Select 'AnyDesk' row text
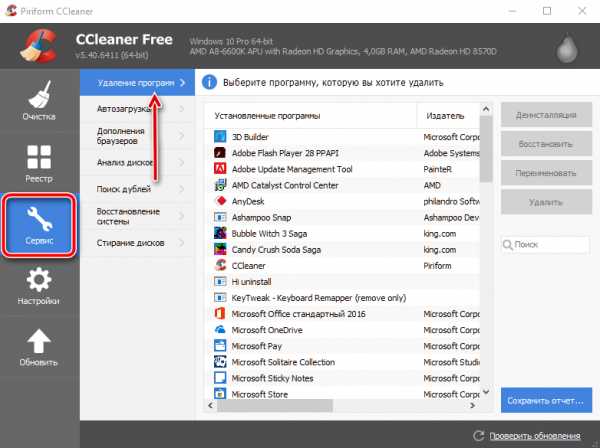Viewport: 600px width, 448px height. 248,201
